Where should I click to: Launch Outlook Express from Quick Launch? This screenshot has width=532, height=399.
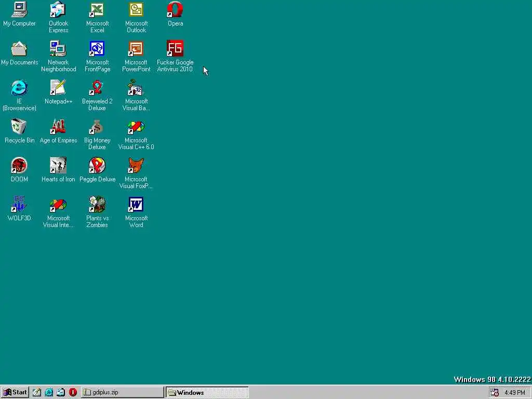coord(61,392)
